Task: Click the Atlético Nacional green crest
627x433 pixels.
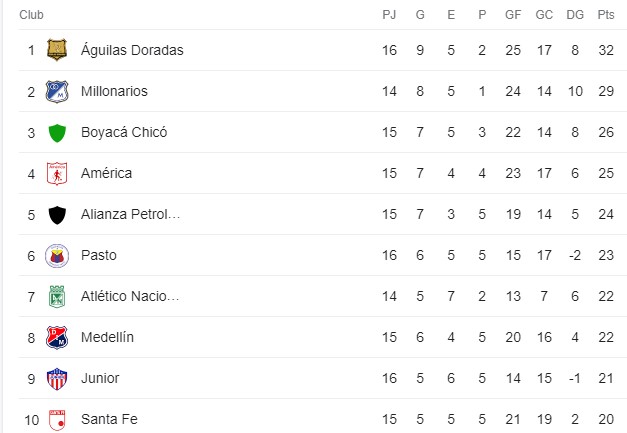Action: tap(57, 297)
